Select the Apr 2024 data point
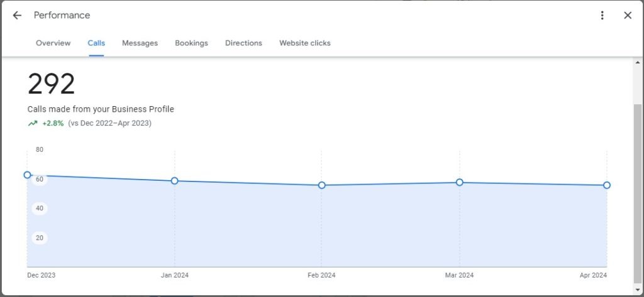This screenshot has width=644, height=297. tap(607, 185)
